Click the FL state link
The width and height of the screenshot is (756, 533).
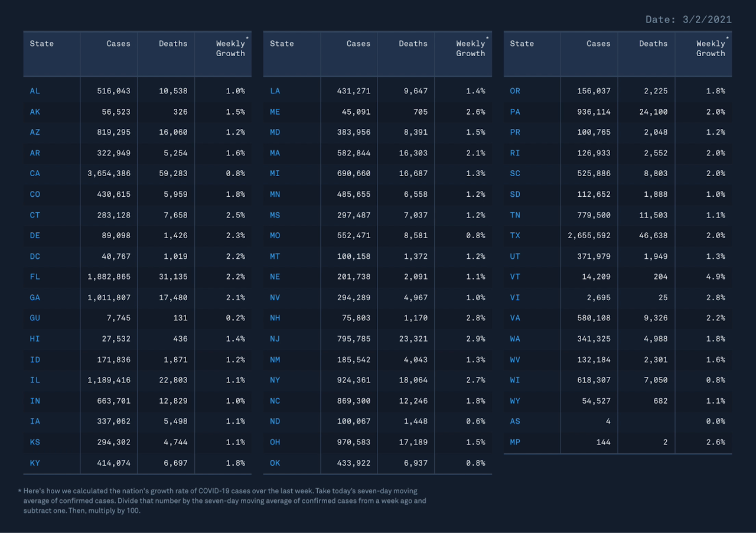tap(35, 277)
